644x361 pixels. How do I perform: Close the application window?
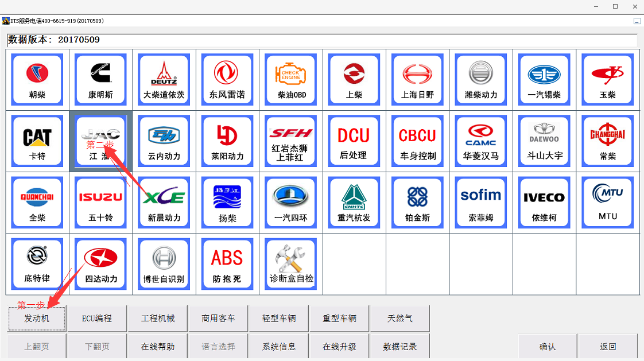635,6
